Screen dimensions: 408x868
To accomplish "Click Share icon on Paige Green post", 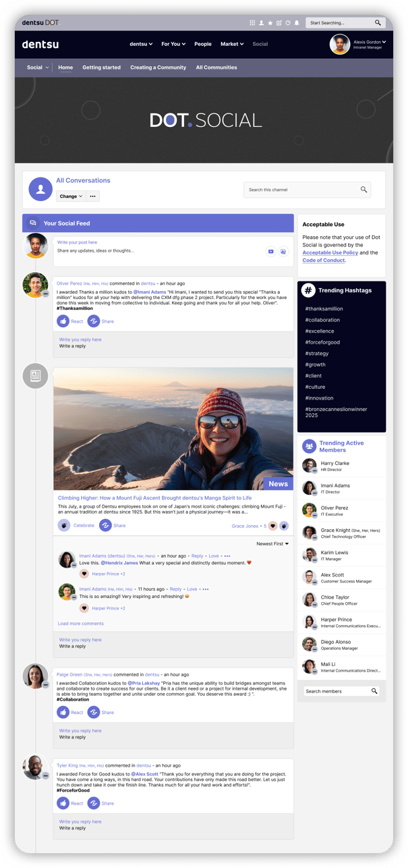I will click(94, 712).
